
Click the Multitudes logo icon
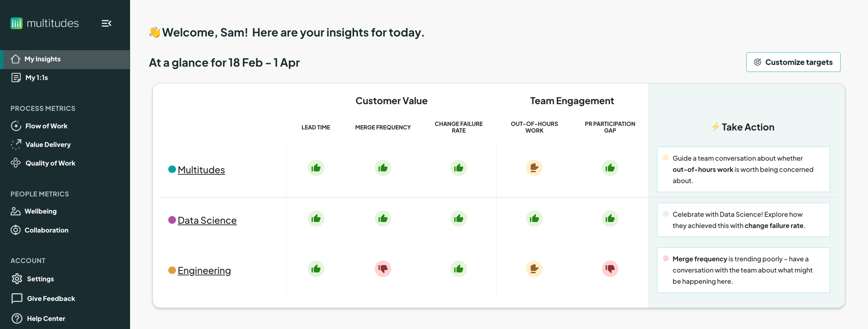point(17,23)
